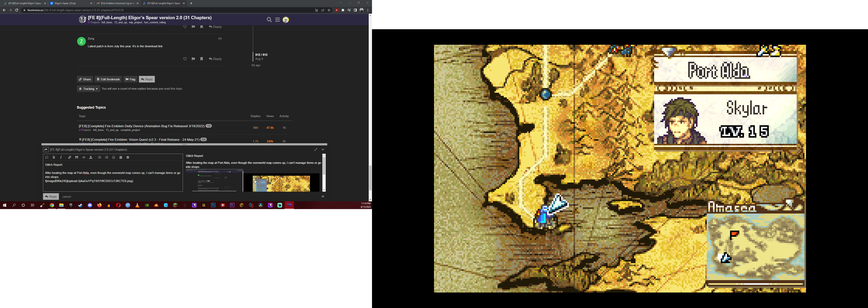
Task: Toggle italic emphasis in composer
Action: (61, 158)
